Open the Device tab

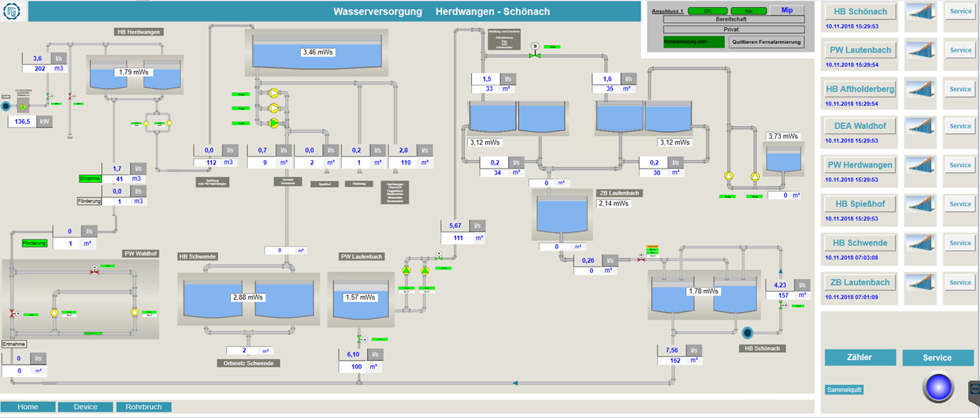(x=86, y=407)
